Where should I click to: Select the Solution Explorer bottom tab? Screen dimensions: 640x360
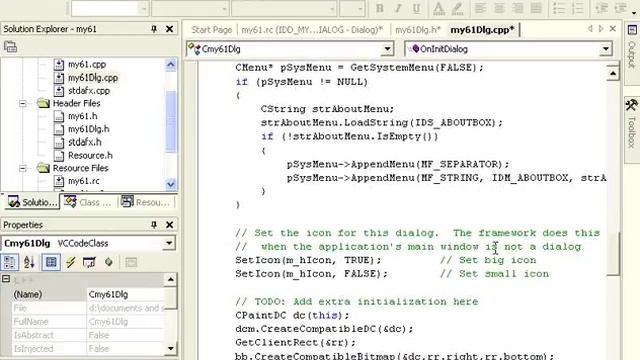[x=33, y=202]
